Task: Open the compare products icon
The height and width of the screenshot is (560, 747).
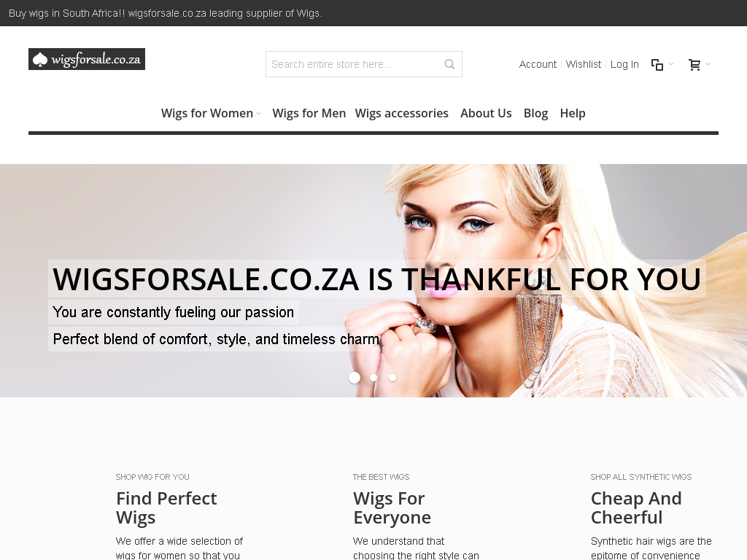Action: point(657,65)
